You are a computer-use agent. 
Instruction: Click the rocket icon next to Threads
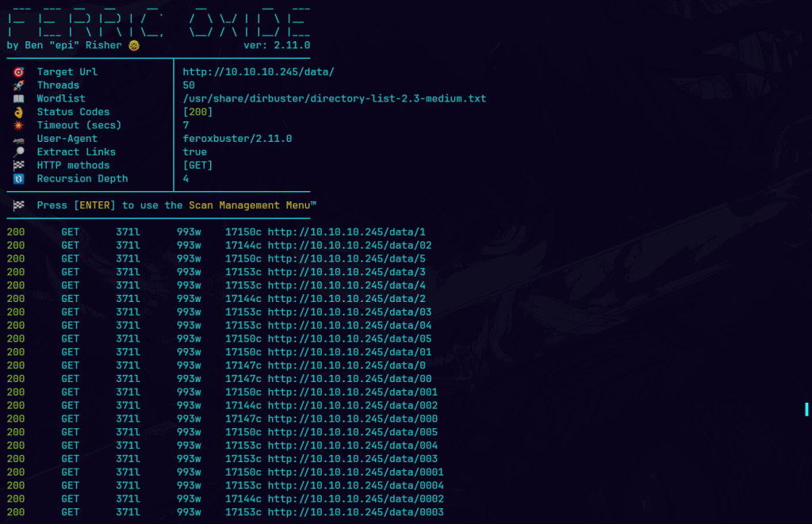point(18,86)
